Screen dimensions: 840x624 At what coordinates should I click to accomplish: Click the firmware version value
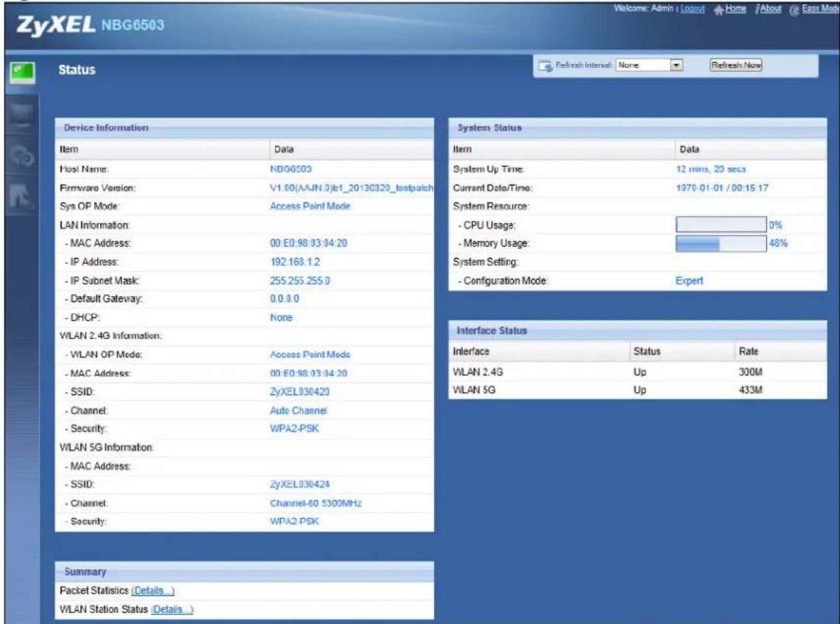pyautogui.click(x=351, y=187)
